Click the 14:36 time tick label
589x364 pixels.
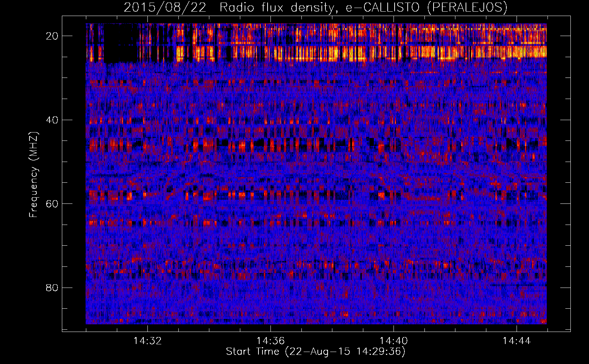[270, 341]
